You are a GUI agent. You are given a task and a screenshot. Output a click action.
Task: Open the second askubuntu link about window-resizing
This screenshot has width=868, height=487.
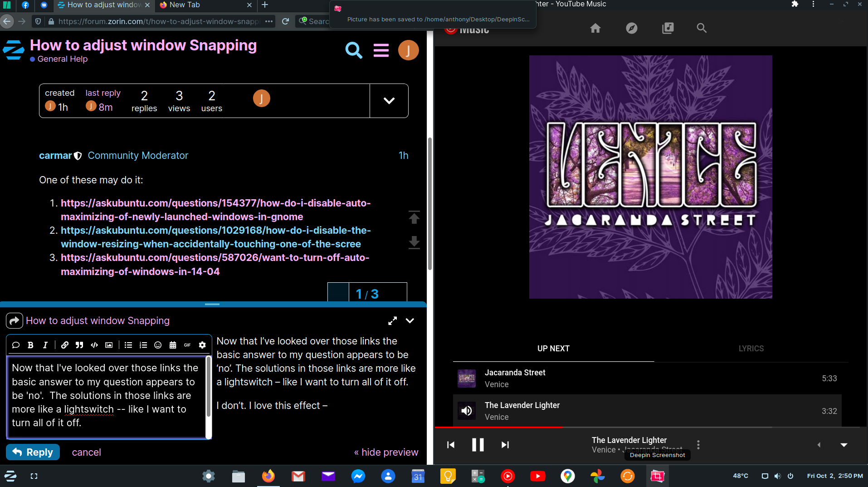216,237
